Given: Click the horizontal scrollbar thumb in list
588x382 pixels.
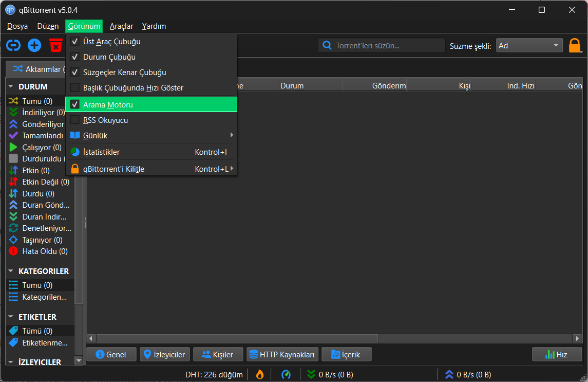Looking at the screenshot, I should pyautogui.click(x=237, y=338).
